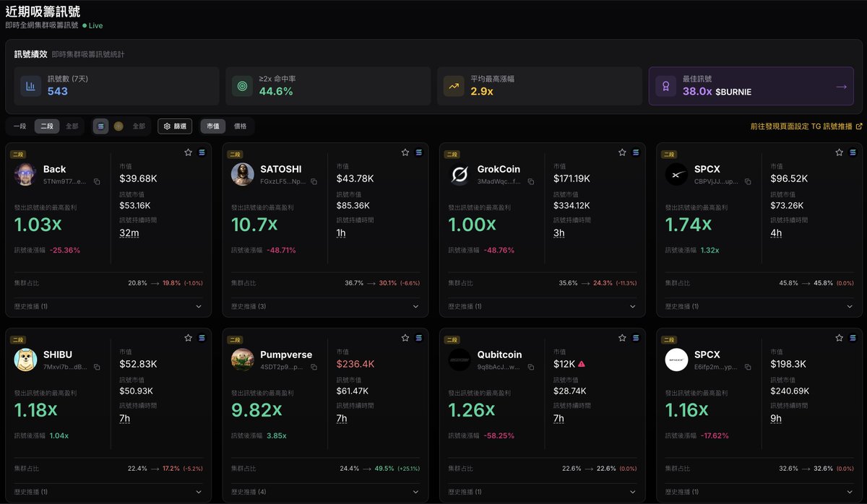
Task: Select the 全部 stage tab beside 二段
Action: [x=72, y=126]
